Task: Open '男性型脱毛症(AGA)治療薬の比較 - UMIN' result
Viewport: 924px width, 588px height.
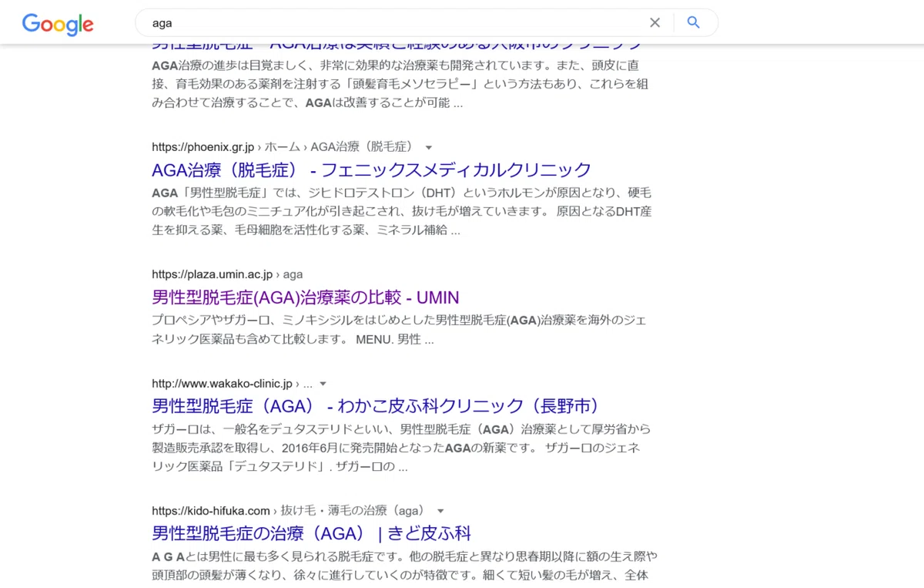Action: (306, 297)
